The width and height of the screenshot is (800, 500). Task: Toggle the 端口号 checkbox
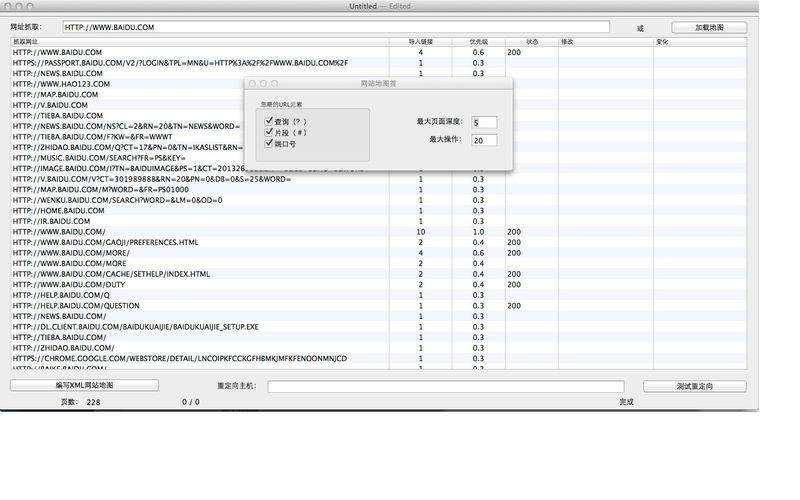tap(269, 143)
